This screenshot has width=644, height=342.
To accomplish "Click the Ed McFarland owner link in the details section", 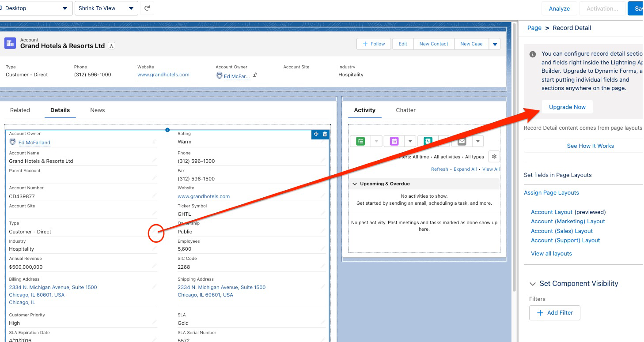I will point(34,143).
